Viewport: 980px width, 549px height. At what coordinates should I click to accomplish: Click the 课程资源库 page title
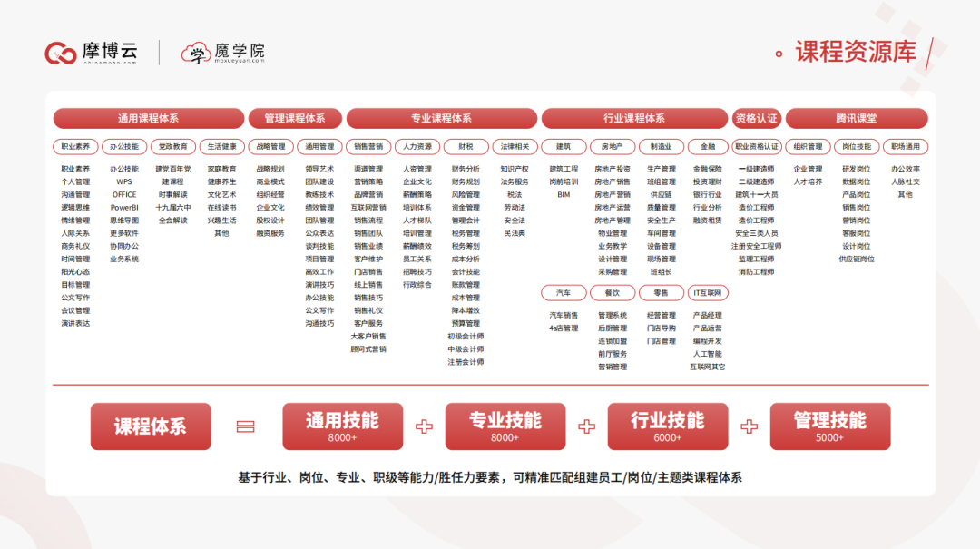856,53
